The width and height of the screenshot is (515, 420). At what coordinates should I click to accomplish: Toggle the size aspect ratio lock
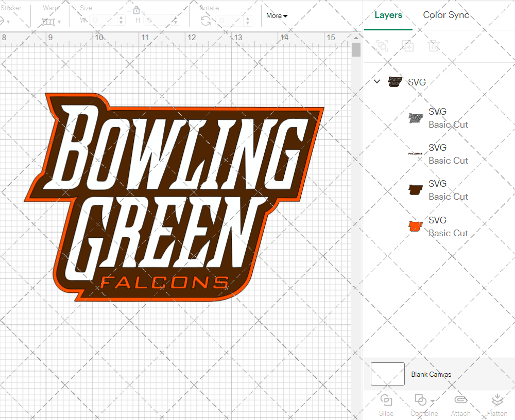pyautogui.click(x=136, y=10)
